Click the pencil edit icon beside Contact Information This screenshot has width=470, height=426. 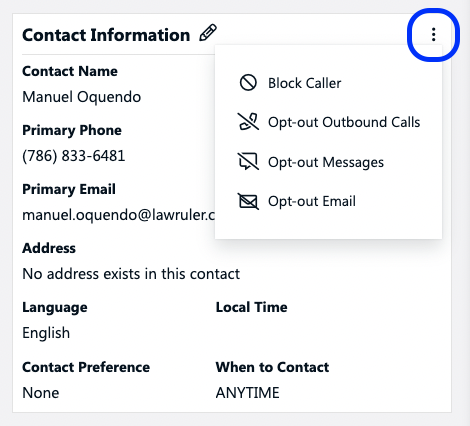click(208, 33)
